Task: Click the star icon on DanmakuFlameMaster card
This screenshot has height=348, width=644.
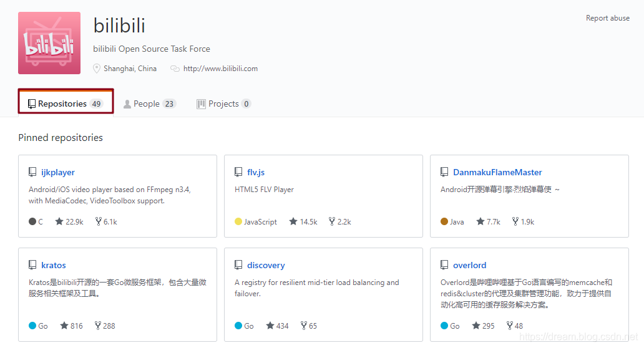Action: pos(480,221)
